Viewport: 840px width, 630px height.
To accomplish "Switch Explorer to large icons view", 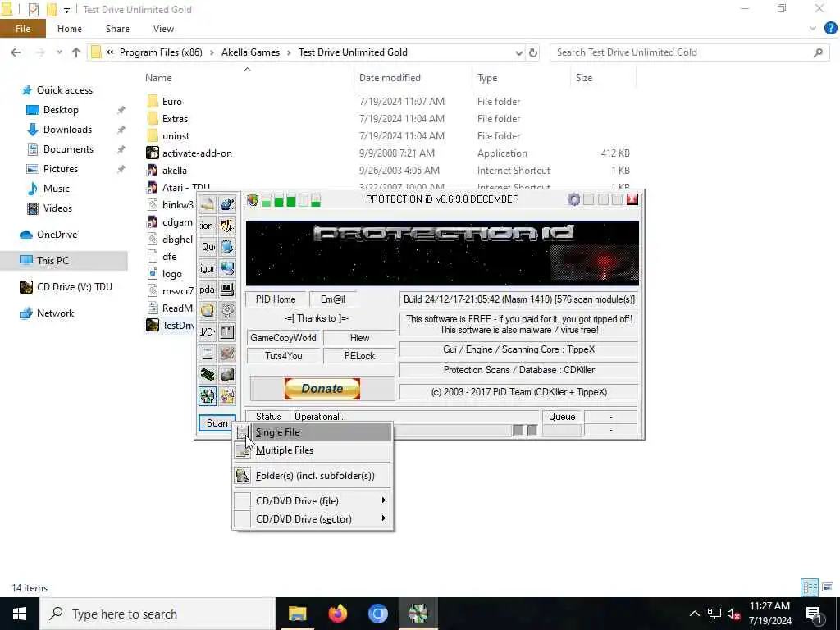I will (828, 587).
